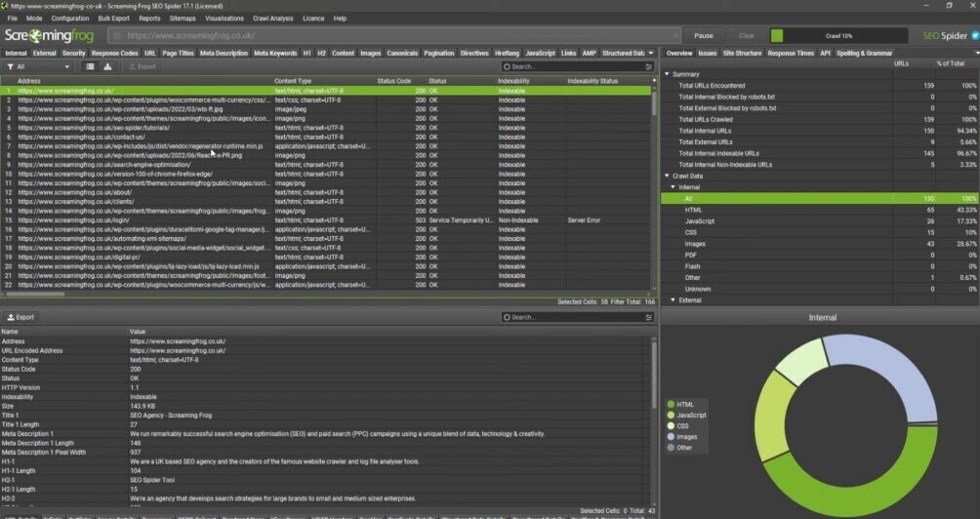The width and height of the screenshot is (980, 519).
Task: Click the HTML legend swatch
Action: point(671,405)
